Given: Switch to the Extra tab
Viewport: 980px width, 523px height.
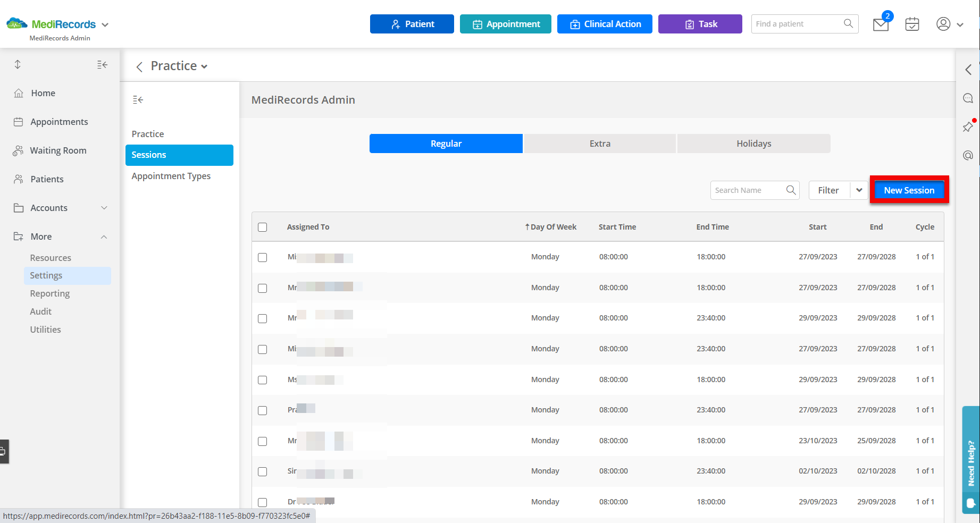Looking at the screenshot, I should pyautogui.click(x=600, y=144).
